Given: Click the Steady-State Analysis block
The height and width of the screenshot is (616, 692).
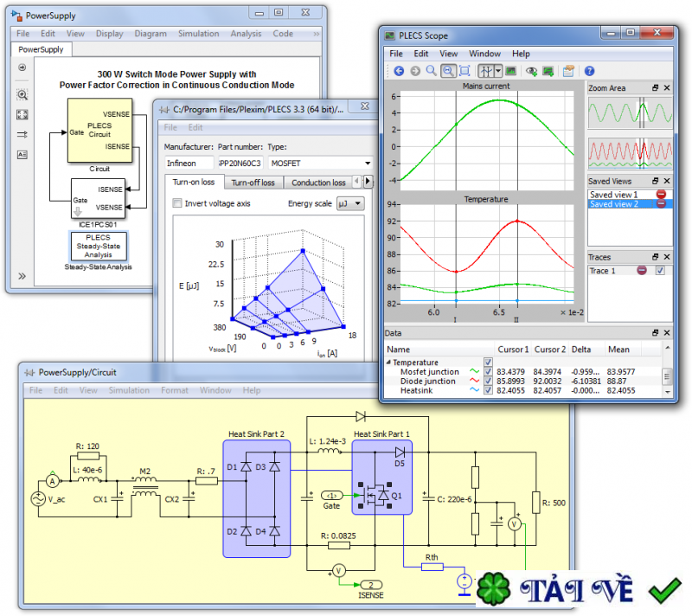Looking at the screenshot, I should tap(98, 246).
